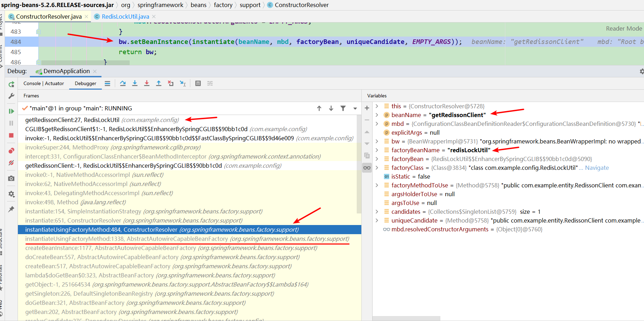
Task: Expand the bw variable node
Action: click(377, 141)
